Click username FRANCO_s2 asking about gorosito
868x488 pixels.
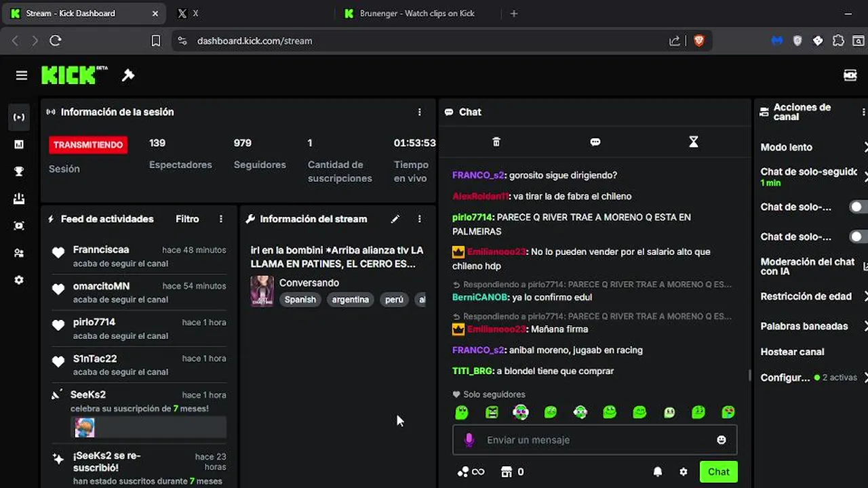[x=478, y=175]
